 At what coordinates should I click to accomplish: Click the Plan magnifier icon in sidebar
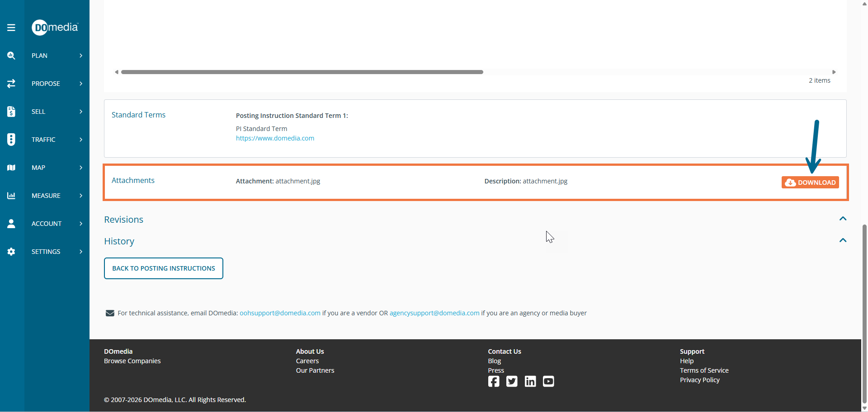click(x=11, y=56)
